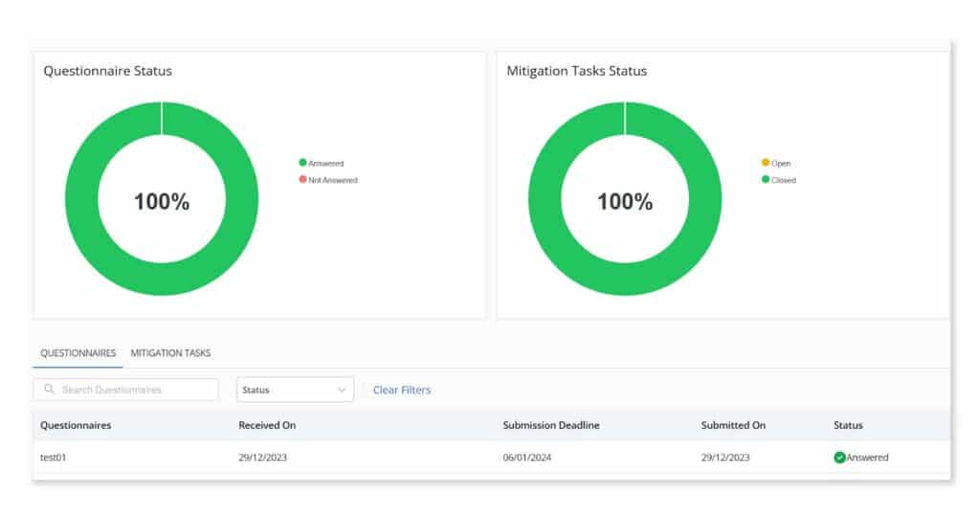Sort by the Status column header
Viewport: 980px width, 519px height.
pos(848,425)
